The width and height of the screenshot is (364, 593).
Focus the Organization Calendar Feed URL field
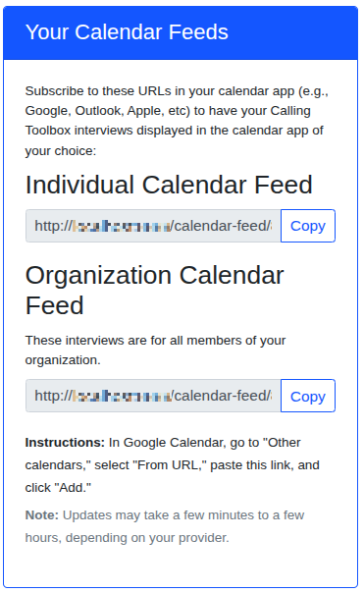click(153, 396)
